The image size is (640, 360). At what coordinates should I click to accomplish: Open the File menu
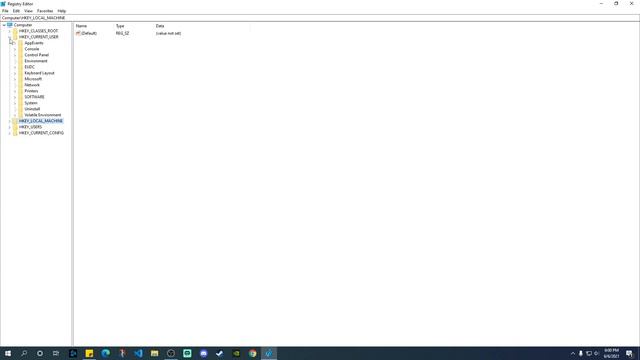5,11
